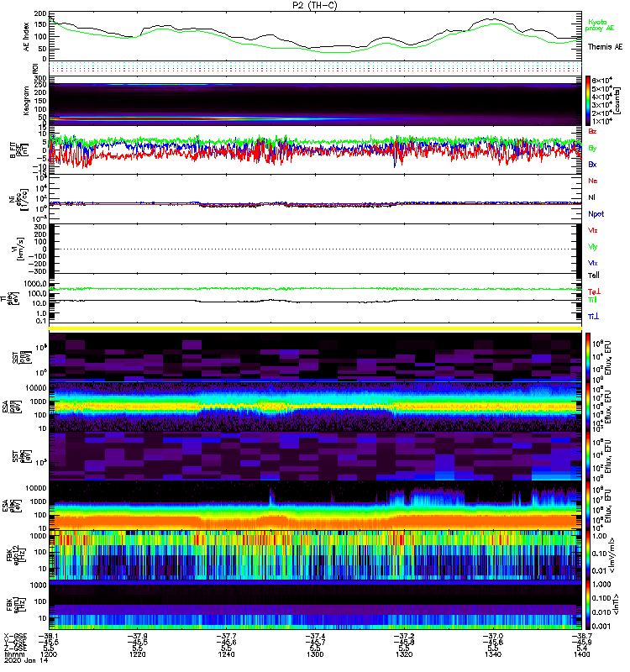
Task: Click the ion density Ni plot panel
Action: coord(315,199)
